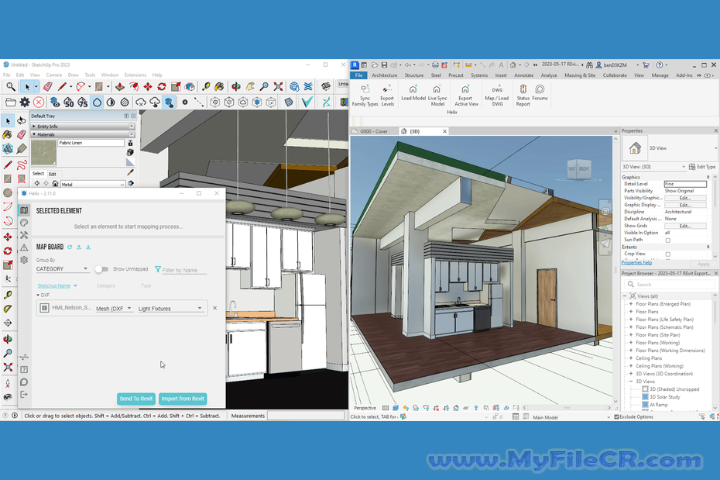Click Live Sync Model in Revit ribbon
This screenshot has height=480, width=720.
point(437,96)
